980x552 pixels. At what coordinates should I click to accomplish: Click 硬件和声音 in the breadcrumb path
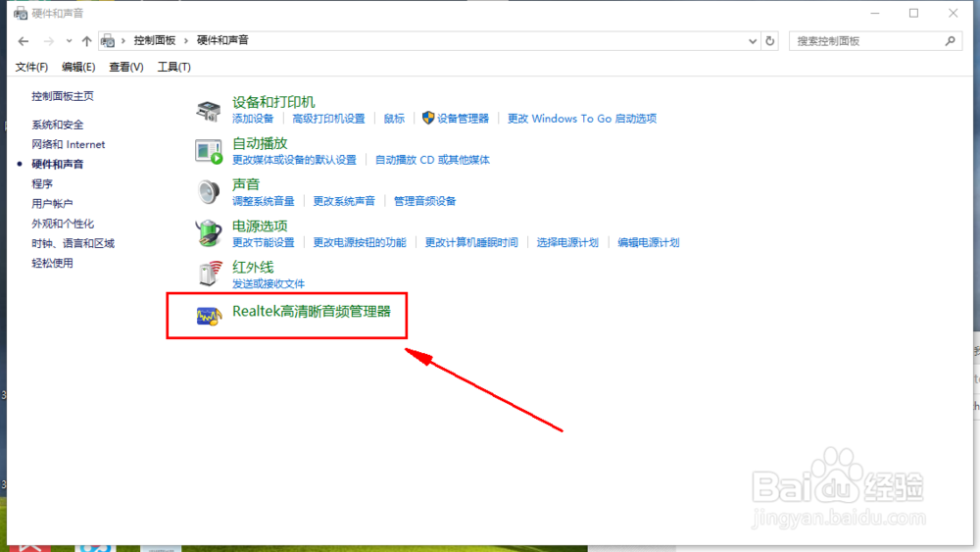(222, 40)
